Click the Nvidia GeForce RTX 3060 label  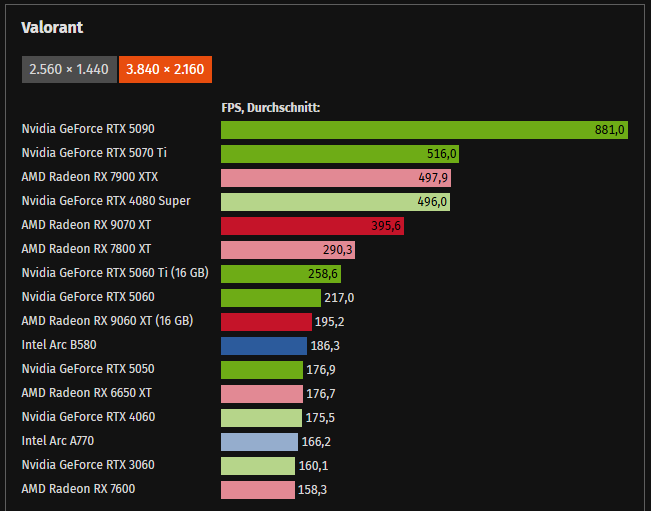[88, 465]
